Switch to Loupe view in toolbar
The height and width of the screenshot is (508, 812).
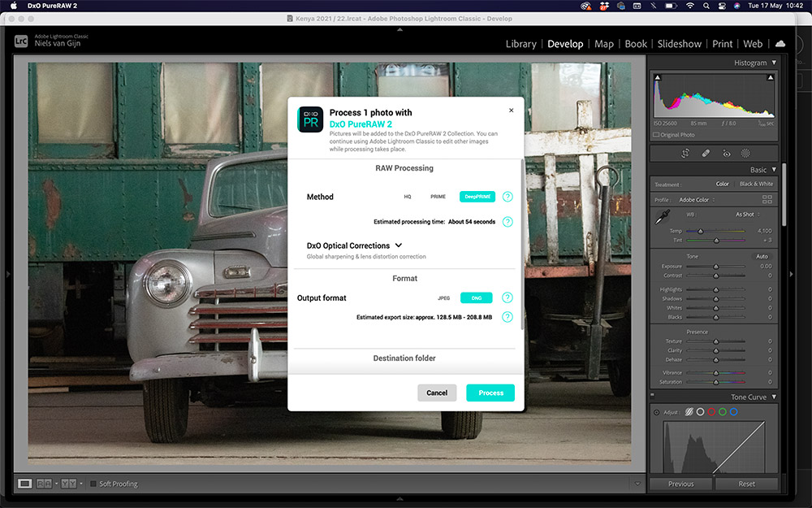(x=24, y=484)
